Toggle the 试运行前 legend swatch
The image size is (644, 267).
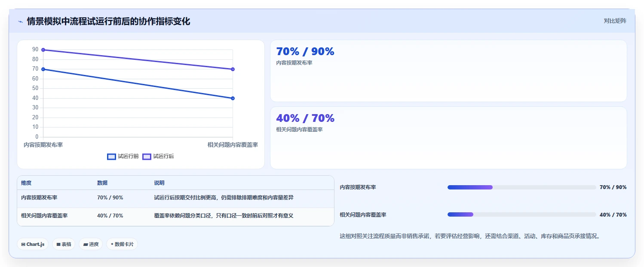(x=111, y=156)
